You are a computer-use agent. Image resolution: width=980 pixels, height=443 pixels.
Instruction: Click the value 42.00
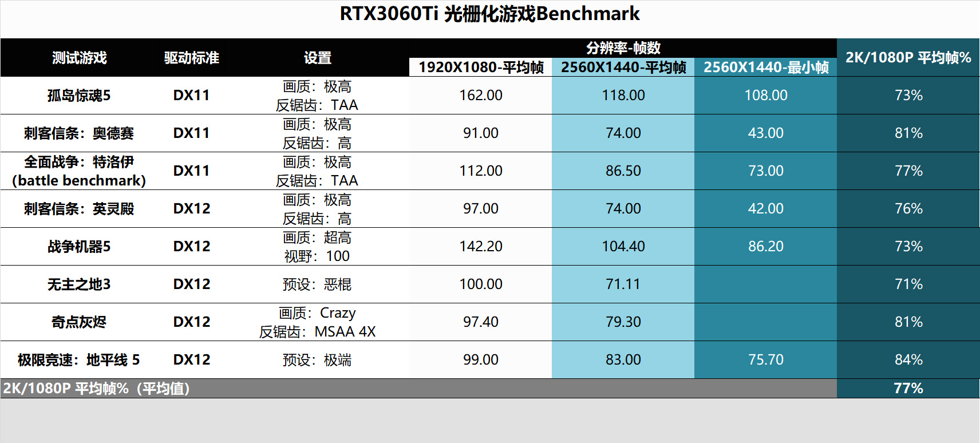pos(766,209)
